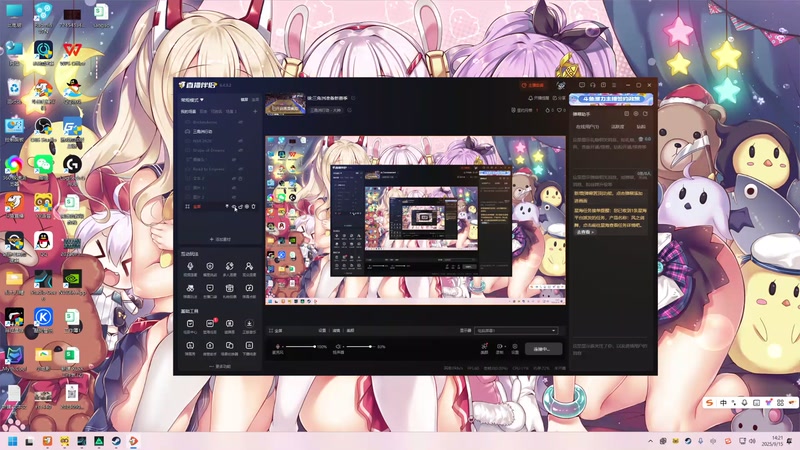Open the 在线用户 online users tab
The width and height of the screenshot is (800, 450).
tap(587, 127)
